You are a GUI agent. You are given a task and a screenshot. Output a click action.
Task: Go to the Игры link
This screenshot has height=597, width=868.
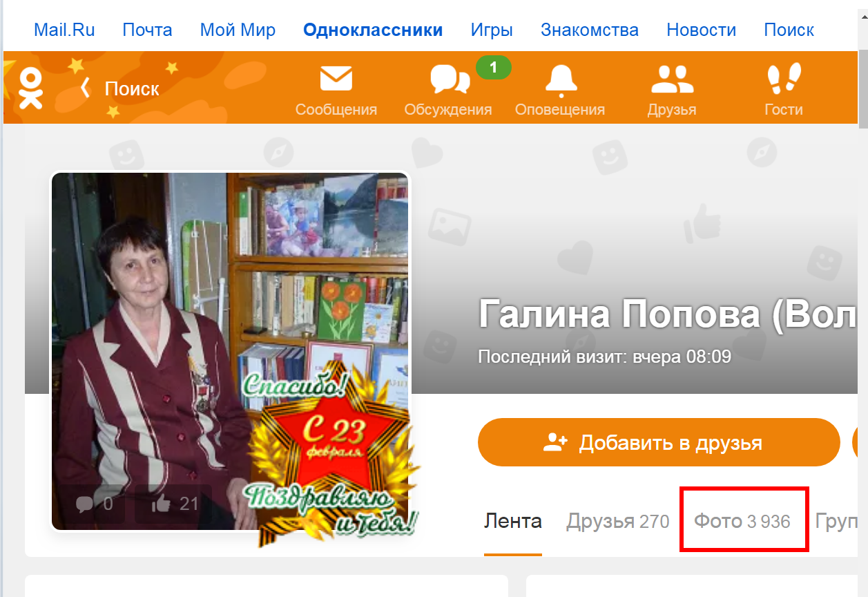point(492,30)
